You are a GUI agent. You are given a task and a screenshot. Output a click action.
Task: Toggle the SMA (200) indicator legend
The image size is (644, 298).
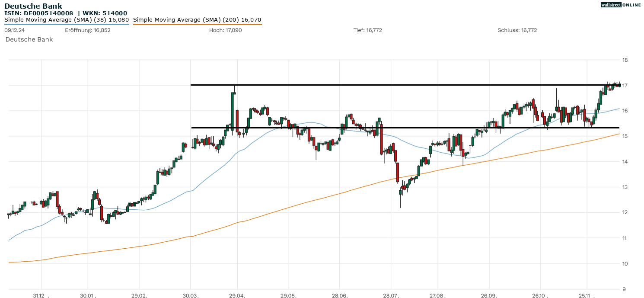pos(197,19)
